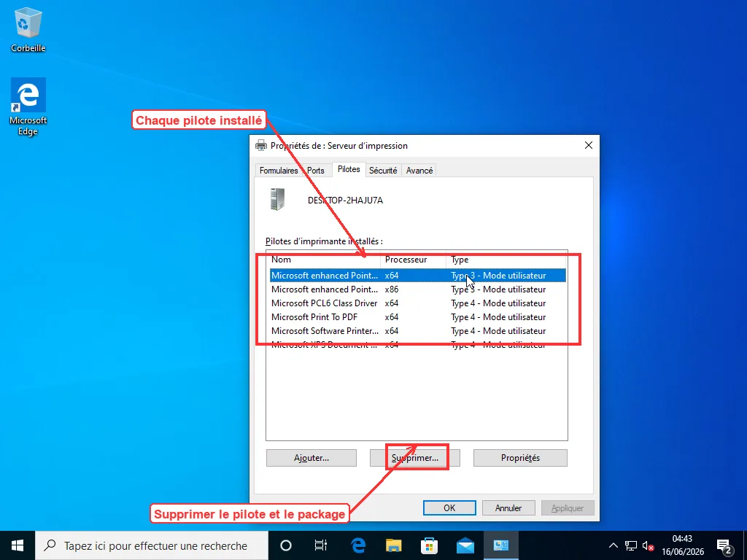Open the Corbeille recycle bin icon
Viewport: 747px width, 560px height.
click(28, 30)
